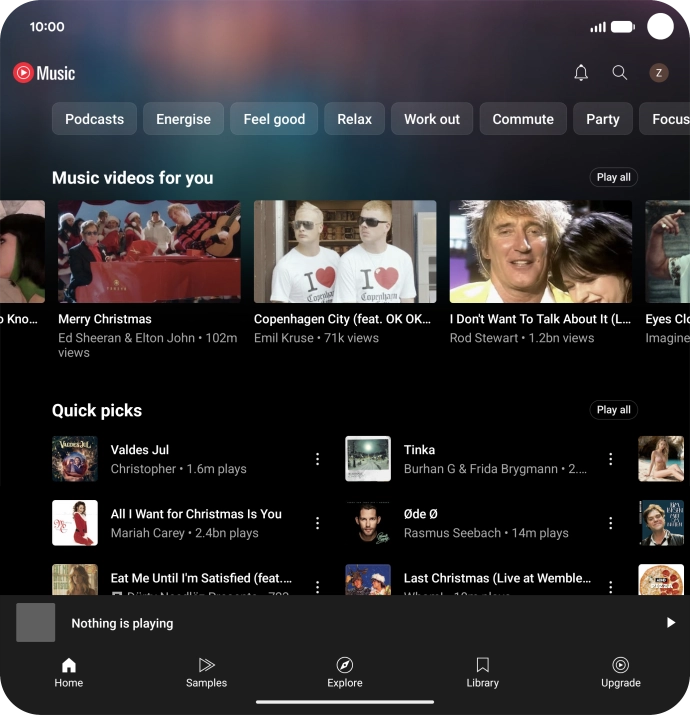Open the account profile avatar

tap(659, 73)
